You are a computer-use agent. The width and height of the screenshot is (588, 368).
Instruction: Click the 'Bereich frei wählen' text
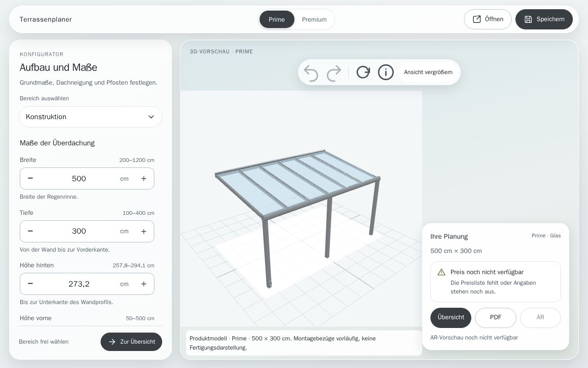pos(44,342)
